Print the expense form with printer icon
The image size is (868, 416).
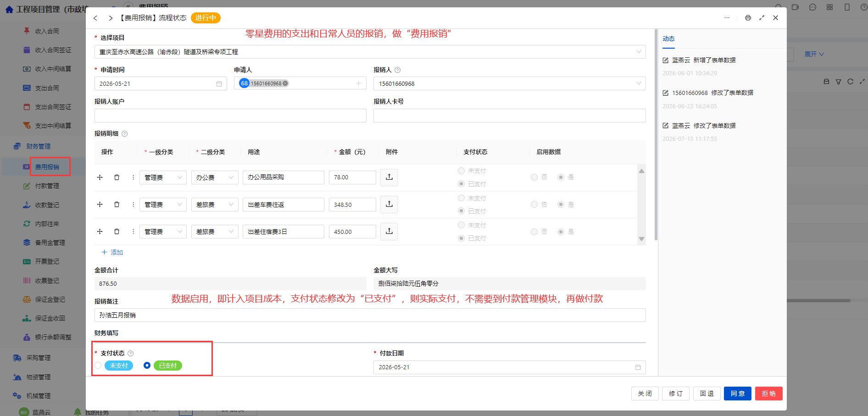pyautogui.click(x=748, y=18)
